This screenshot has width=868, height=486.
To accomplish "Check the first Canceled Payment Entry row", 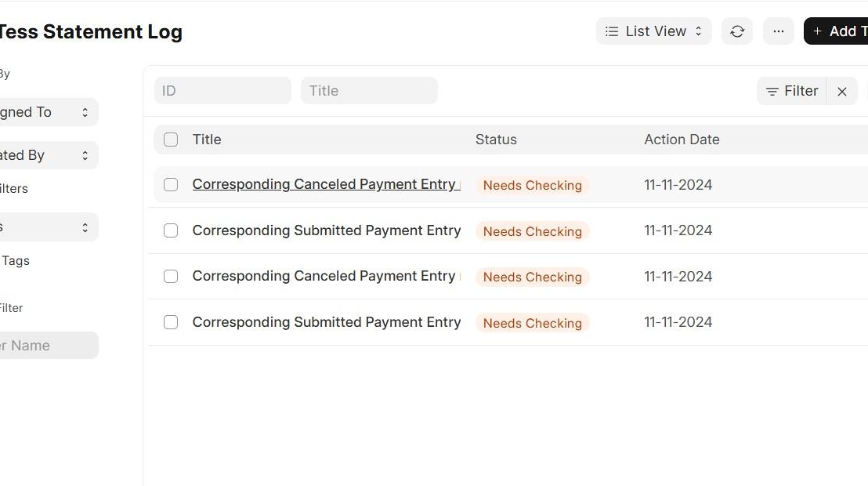I will [171, 185].
